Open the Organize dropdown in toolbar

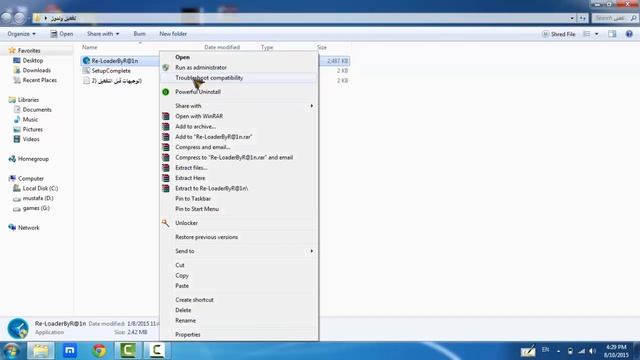pos(21,34)
